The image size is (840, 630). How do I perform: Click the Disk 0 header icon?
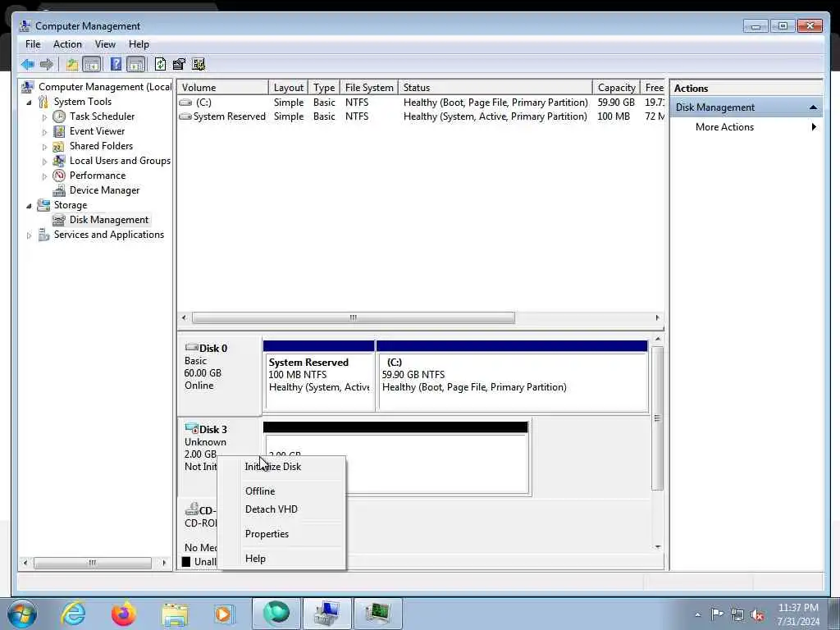[x=191, y=348]
